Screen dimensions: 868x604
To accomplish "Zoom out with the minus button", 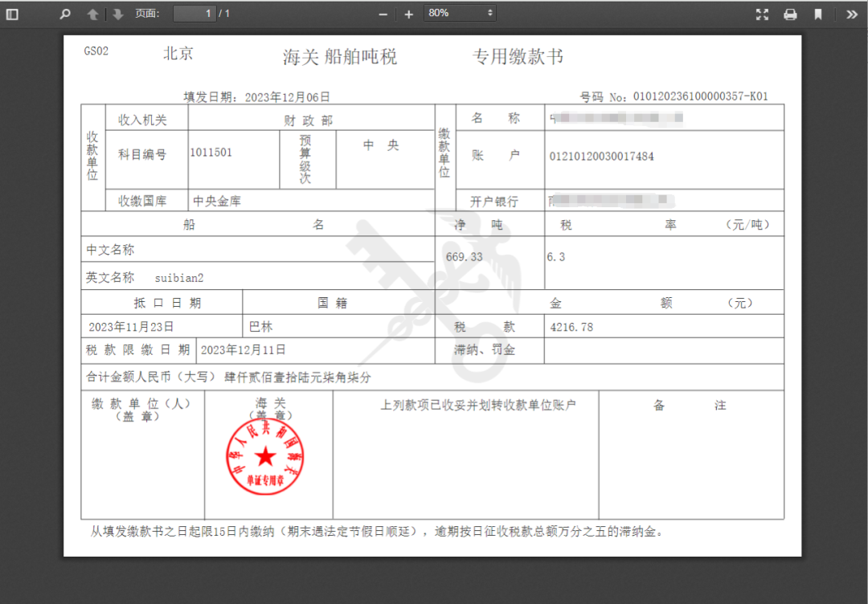I will pyautogui.click(x=383, y=14).
